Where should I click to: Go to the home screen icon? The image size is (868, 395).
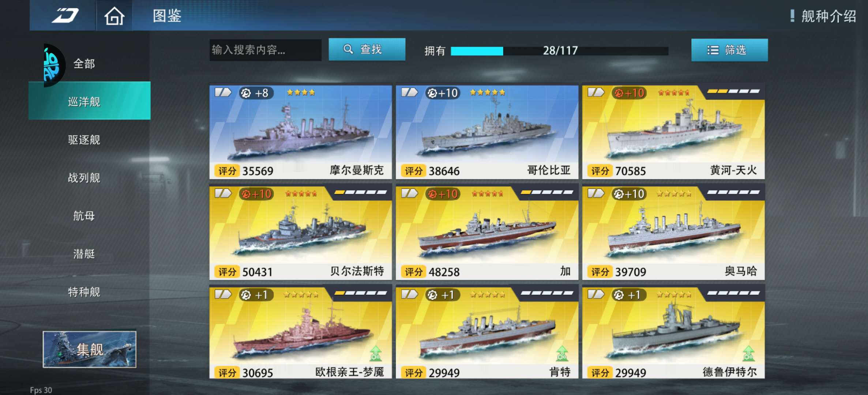click(114, 16)
